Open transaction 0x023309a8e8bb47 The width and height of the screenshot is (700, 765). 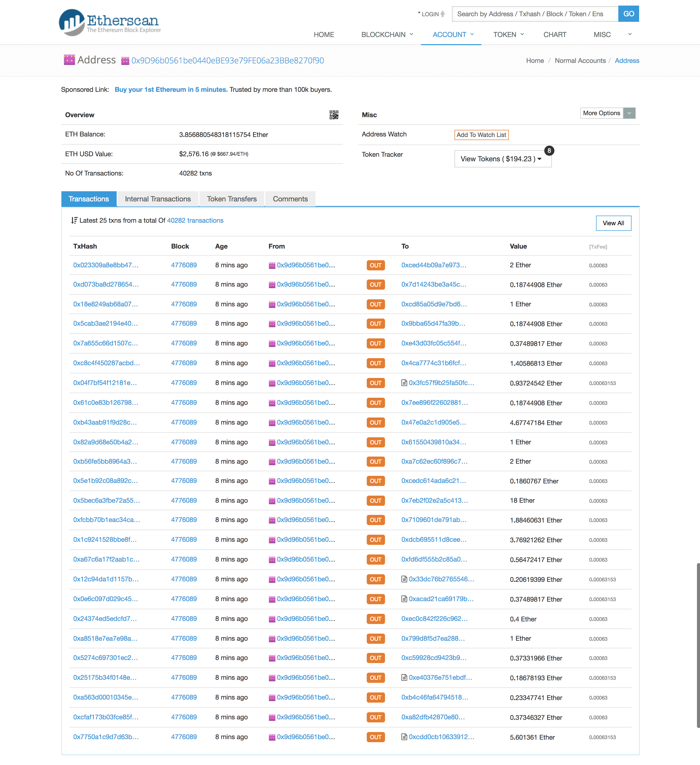106,265
